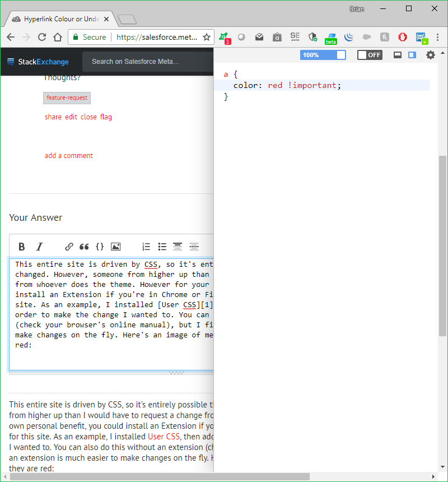Viewport: 448px width, 482px height.
Task: Create a numbered list in the editor
Action: [x=146, y=247]
